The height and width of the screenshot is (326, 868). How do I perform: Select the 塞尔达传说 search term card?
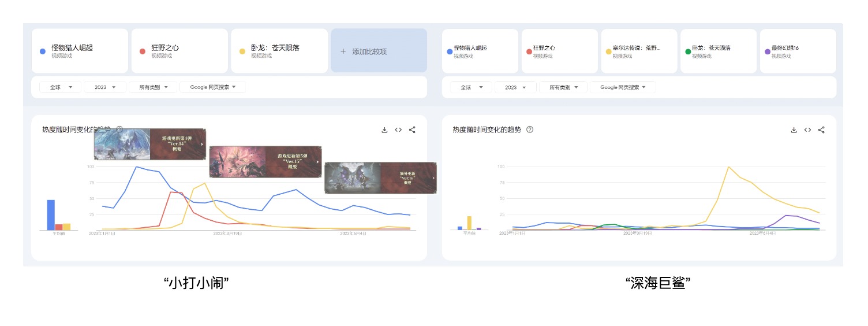pos(639,51)
